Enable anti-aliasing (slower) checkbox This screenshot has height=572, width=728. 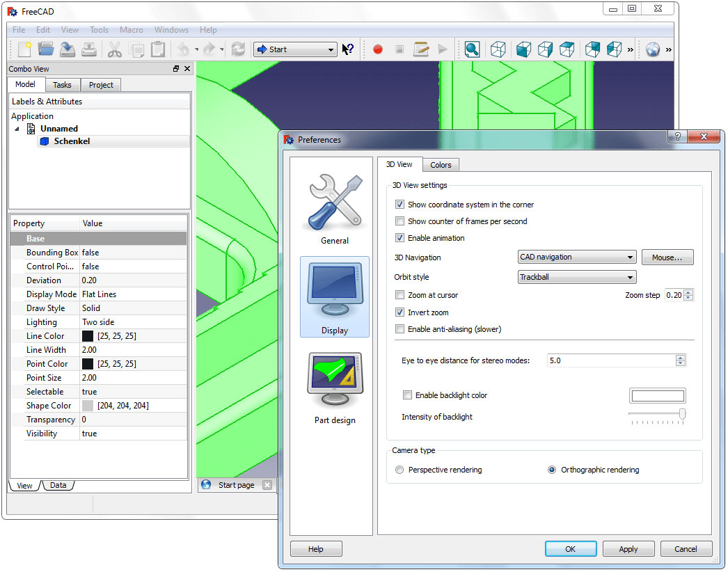tap(399, 328)
